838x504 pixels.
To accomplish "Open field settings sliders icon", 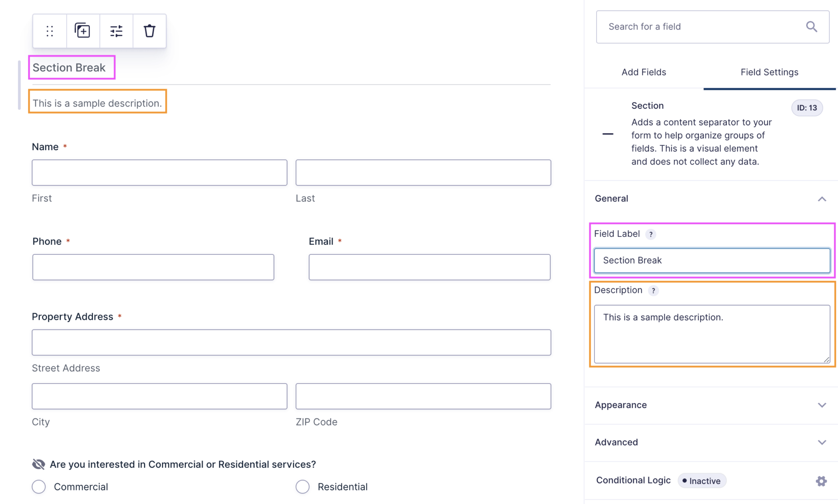I will 116,31.
